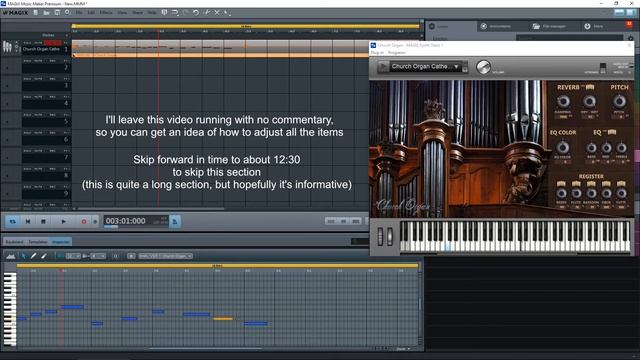Switch to the Keyboard tab
Image resolution: width=640 pixels, height=360 pixels.
click(14, 242)
